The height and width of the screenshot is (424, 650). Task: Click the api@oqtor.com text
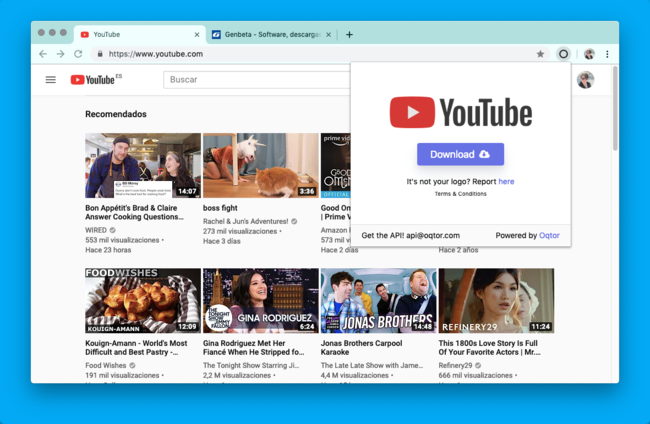433,235
